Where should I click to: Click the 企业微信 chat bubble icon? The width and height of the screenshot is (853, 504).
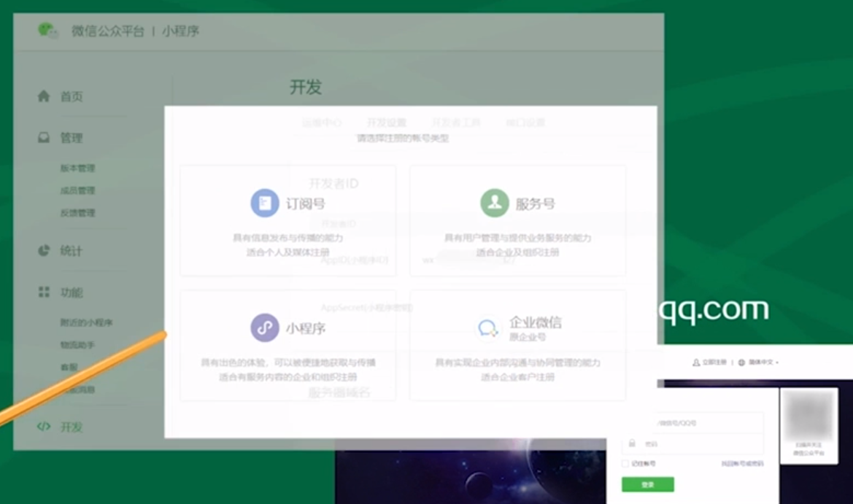pos(487,329)
